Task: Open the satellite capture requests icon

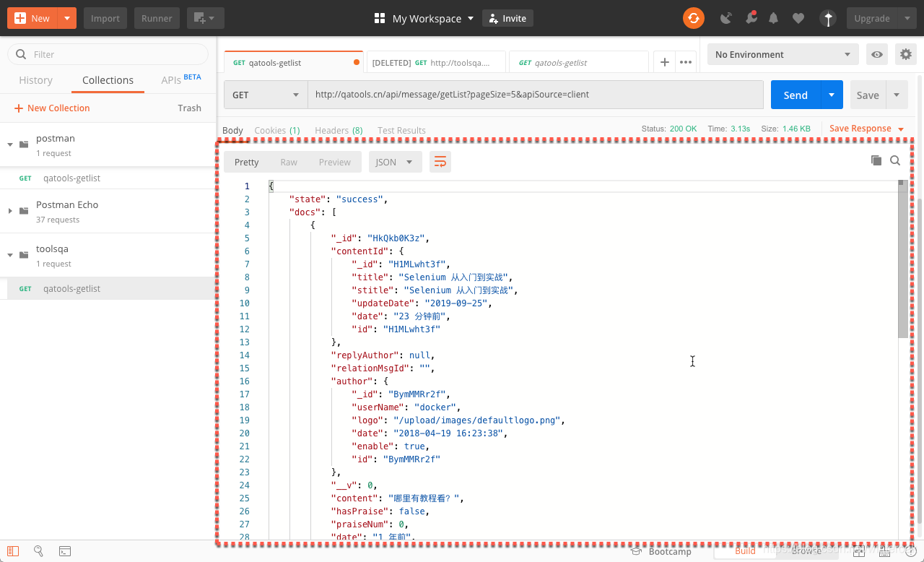Action: 726,18
